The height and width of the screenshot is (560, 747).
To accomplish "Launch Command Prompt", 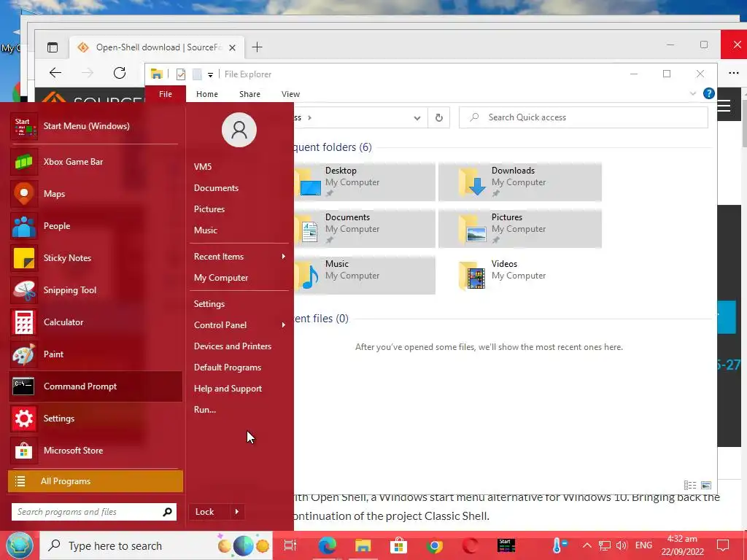I will 95,386.
